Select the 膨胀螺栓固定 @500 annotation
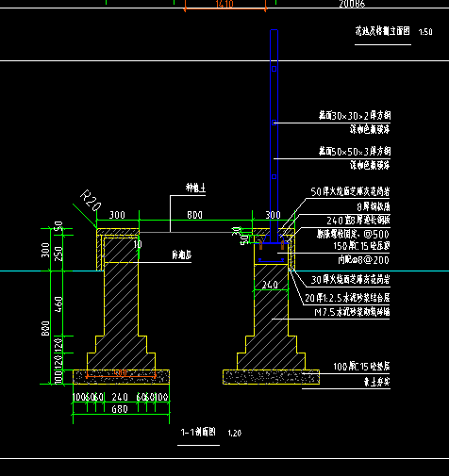Screen dimensions: 449x476 [x=353, y=234]
